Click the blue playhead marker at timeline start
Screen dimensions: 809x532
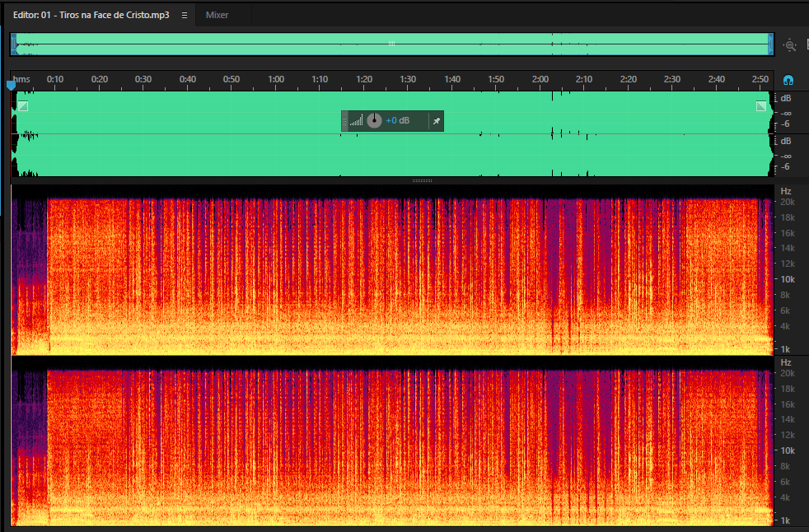11,85
